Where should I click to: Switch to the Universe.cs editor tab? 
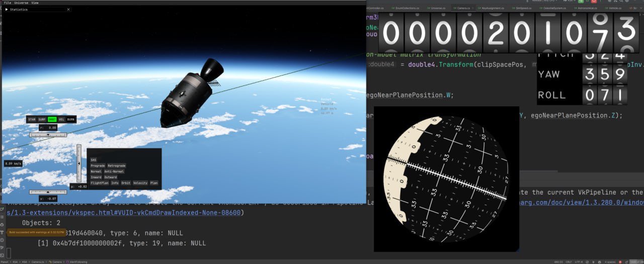[438, 8]
